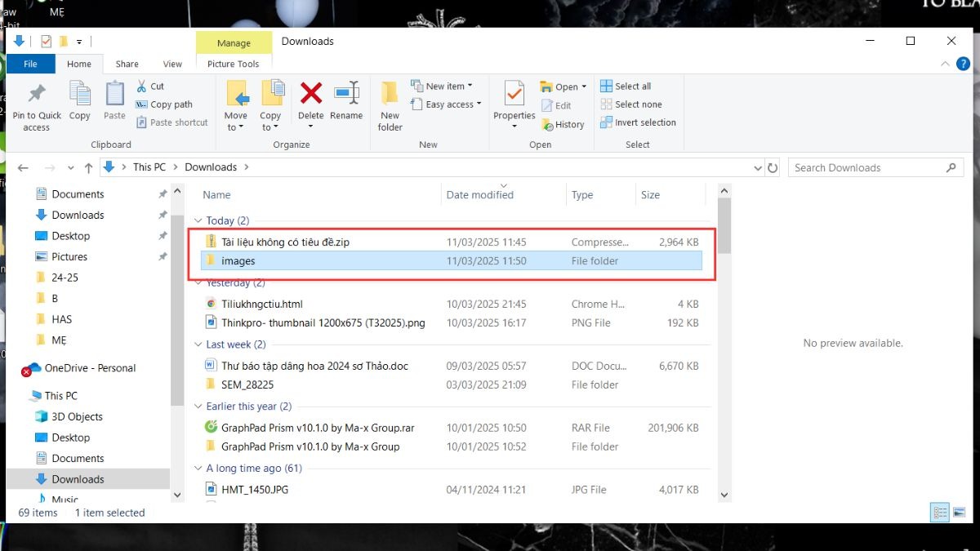Select This PC in navigation pane
This screenshot has width=980, height=551.
(x=61, y=396)
